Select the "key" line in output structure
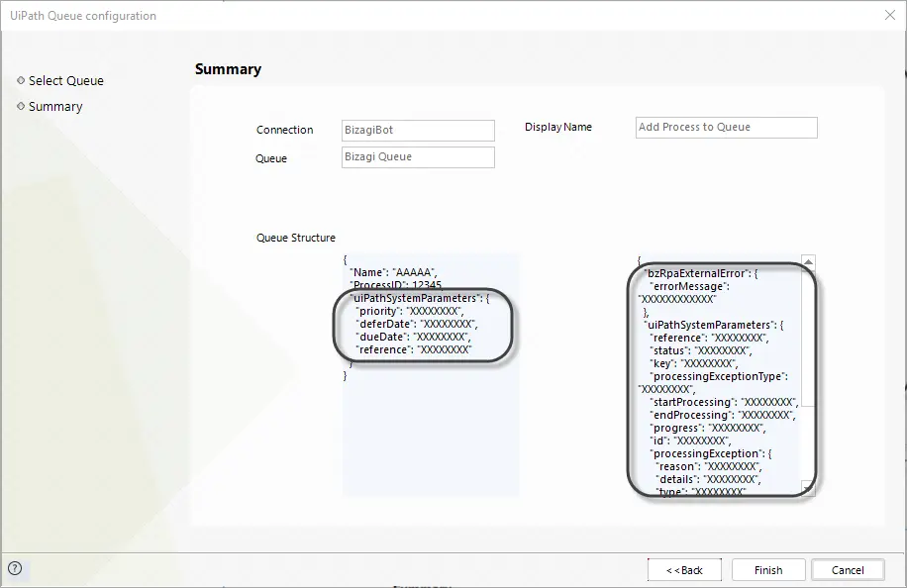The width and height of the screenshot is (907, 588). click(x=694, y=363)
